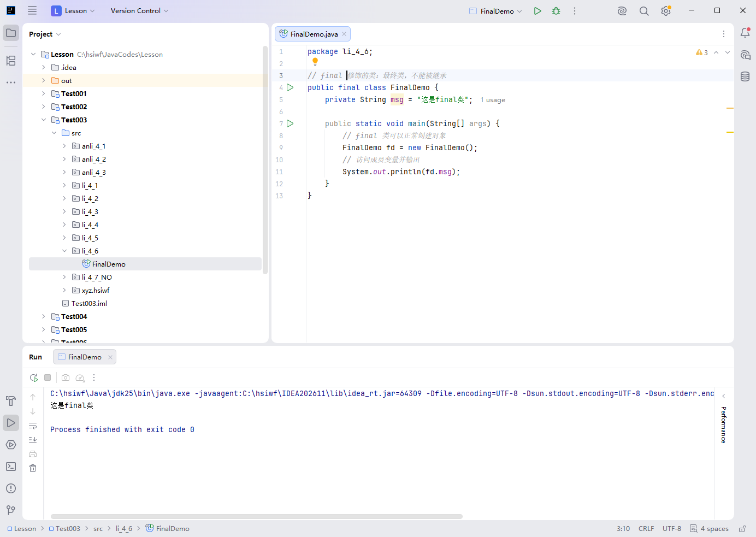Screen dimensions: 756x537
Task: Toggle read-only lock in status bar
Action: coord(742,529)
